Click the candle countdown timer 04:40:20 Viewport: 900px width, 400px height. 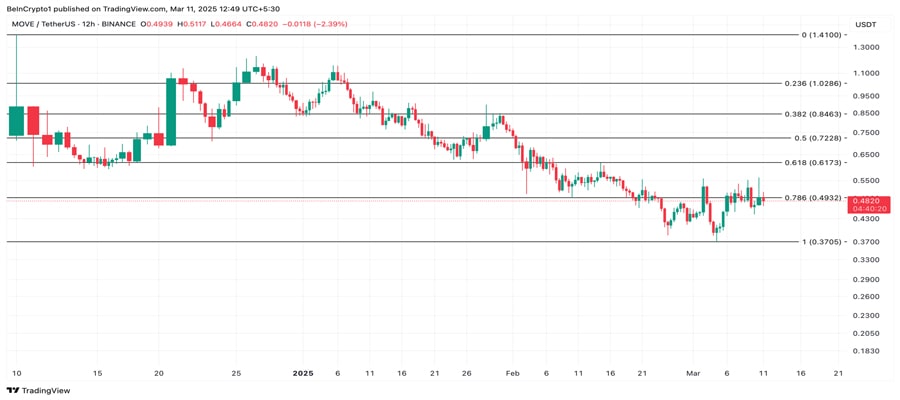pyautogui.click(x=865, y=210)
